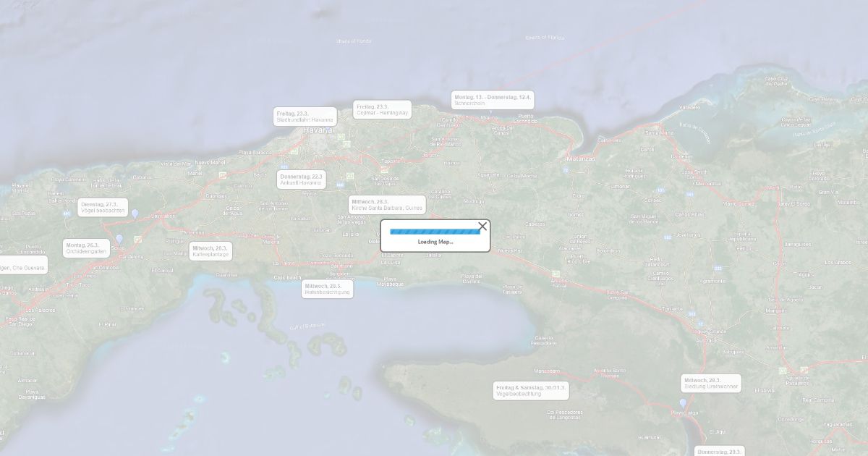Select the blue pin below Orchideengarten label

coord(119,239)
